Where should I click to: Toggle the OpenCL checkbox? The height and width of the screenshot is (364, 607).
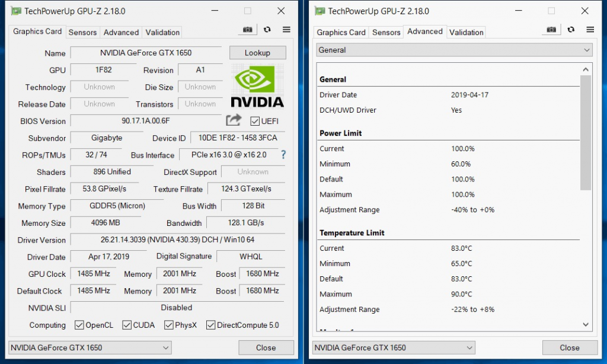79,325
